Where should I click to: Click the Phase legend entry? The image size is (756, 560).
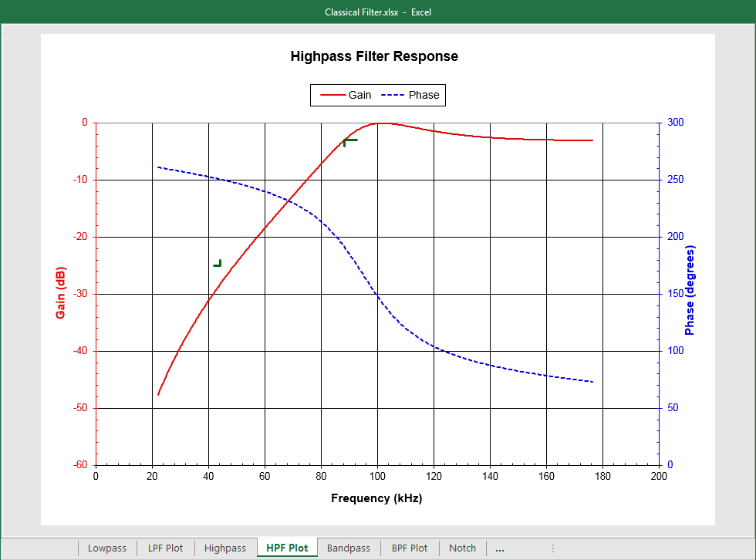click(424, 95)
